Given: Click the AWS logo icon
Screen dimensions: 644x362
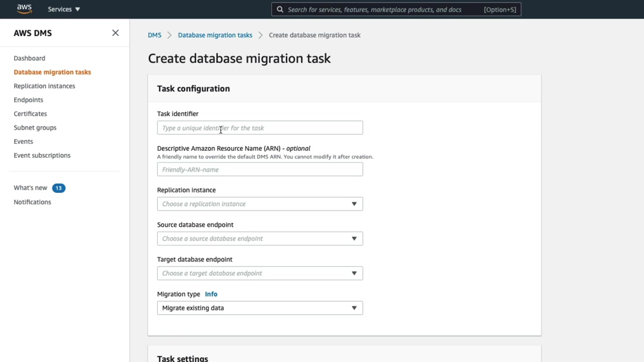Looking at the screenshot, I should [x=24, y=9].
